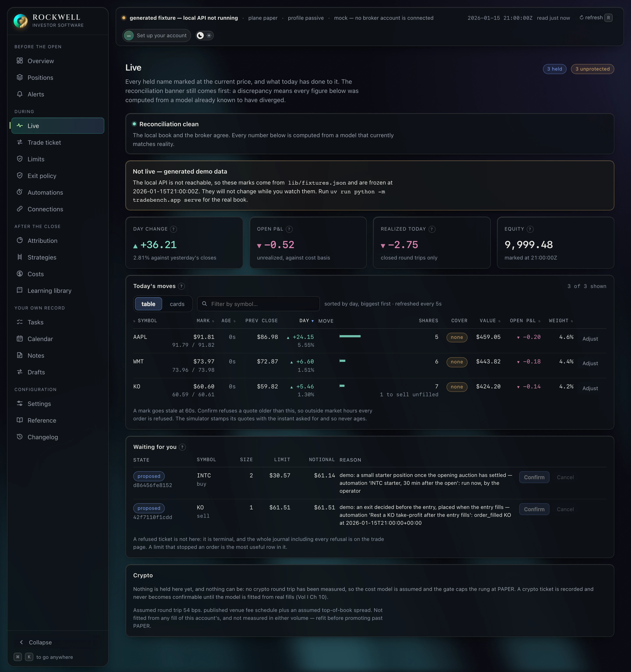Switch Today's moves to cards view
Viewport: 631px width, 672px height.
pyautogui.click(x=177, y=304)
